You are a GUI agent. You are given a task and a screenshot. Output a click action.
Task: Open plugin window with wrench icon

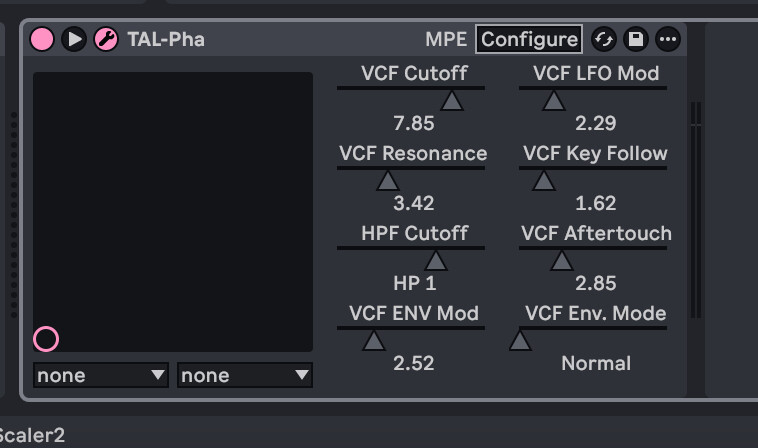[105, 39]
